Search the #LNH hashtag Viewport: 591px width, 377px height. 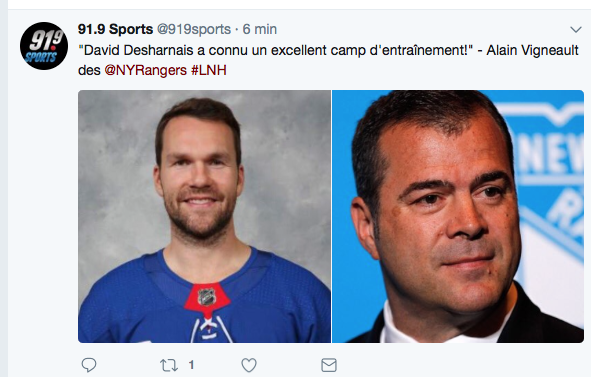click(209, 70)
